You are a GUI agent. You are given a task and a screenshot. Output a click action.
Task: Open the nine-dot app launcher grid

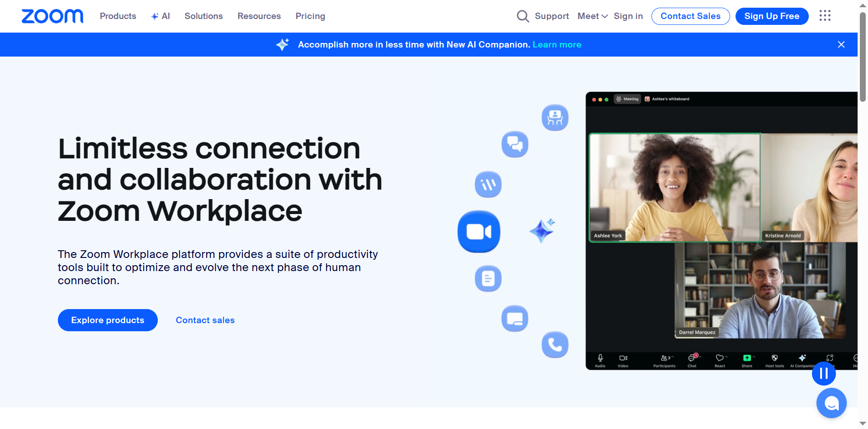(825, 16)
